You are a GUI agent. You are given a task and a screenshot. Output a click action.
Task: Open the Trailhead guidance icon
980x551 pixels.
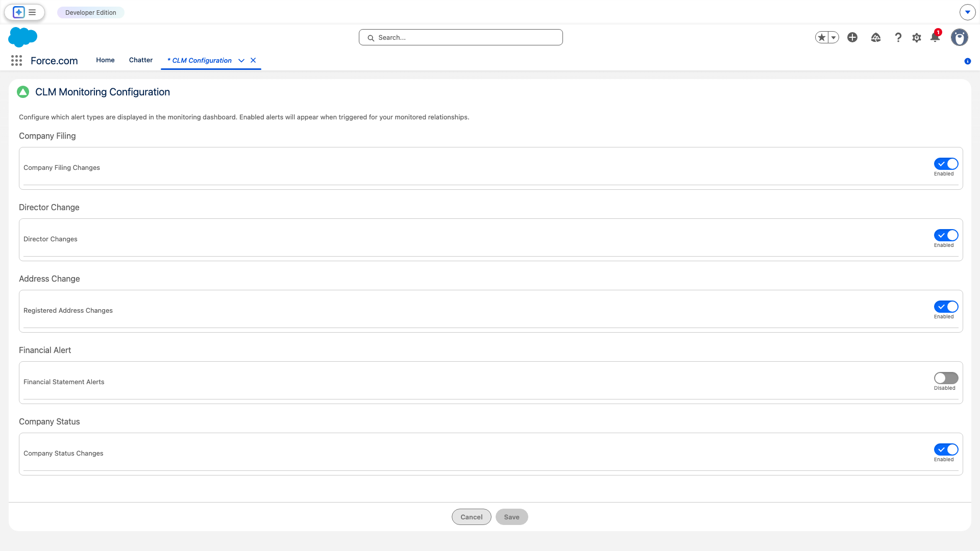coord(876,38)
